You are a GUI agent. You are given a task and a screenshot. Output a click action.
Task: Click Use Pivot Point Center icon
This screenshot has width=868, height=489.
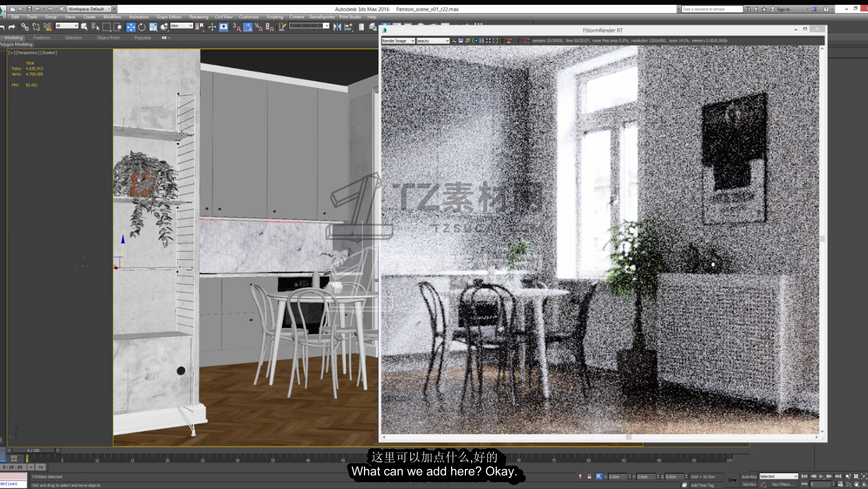coord(200,27)
